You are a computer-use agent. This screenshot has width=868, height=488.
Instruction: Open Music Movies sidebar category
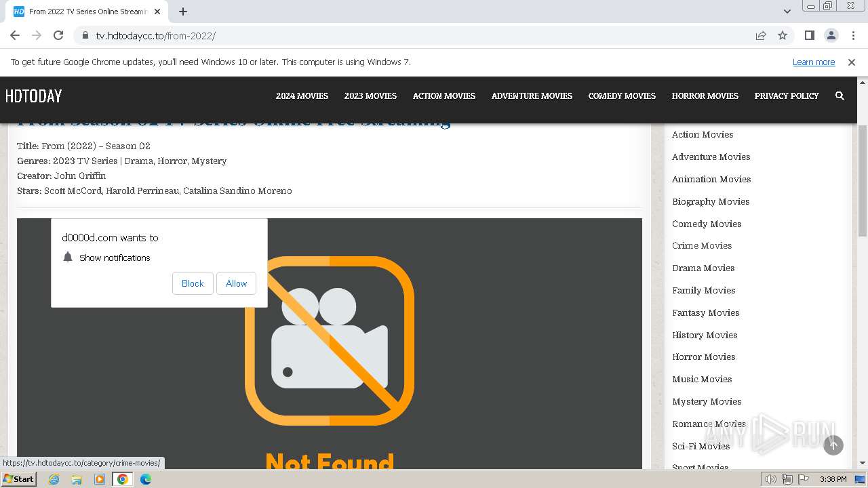(702, 379)
